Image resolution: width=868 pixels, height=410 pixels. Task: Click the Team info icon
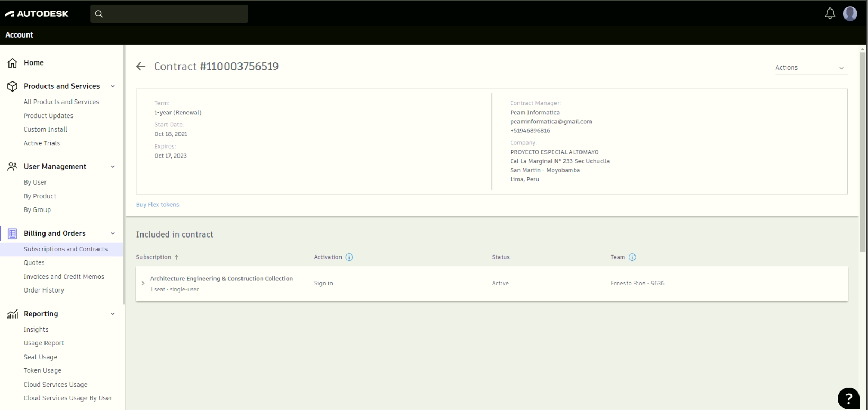pyautogui.click(x=632, y=257)
